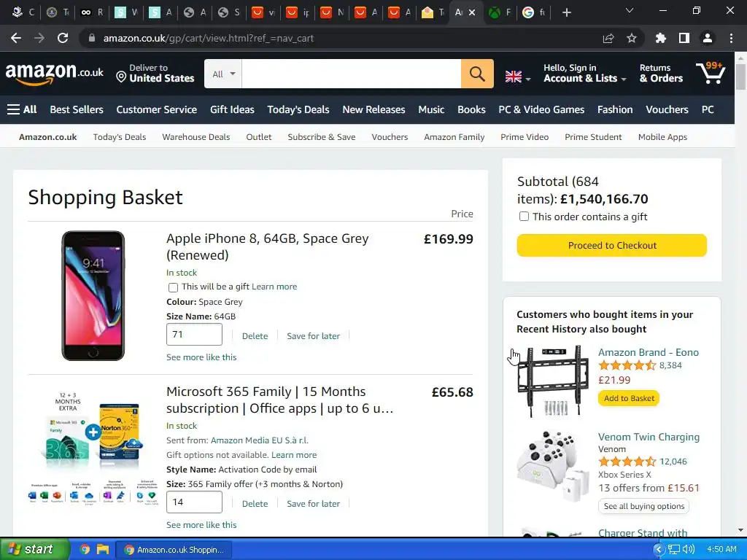Open Amazon Media EU S.à r.l. seller link
The image size is (747, 560).
pos(259,440)
